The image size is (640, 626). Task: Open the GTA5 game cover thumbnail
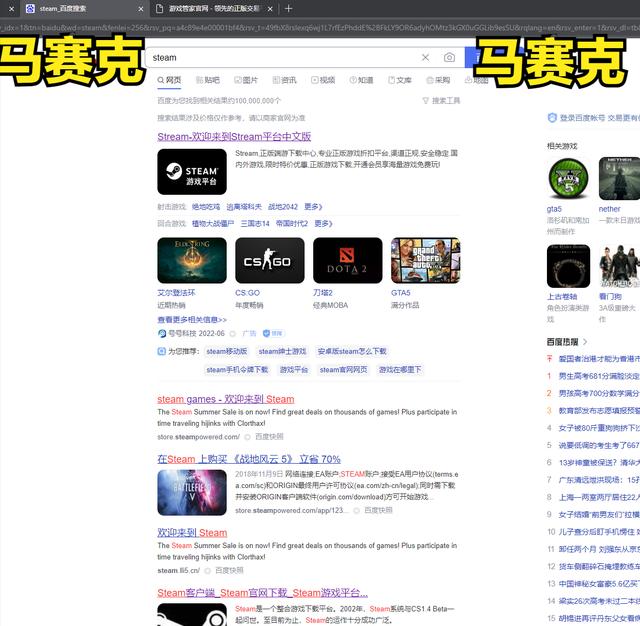[425, 261]
